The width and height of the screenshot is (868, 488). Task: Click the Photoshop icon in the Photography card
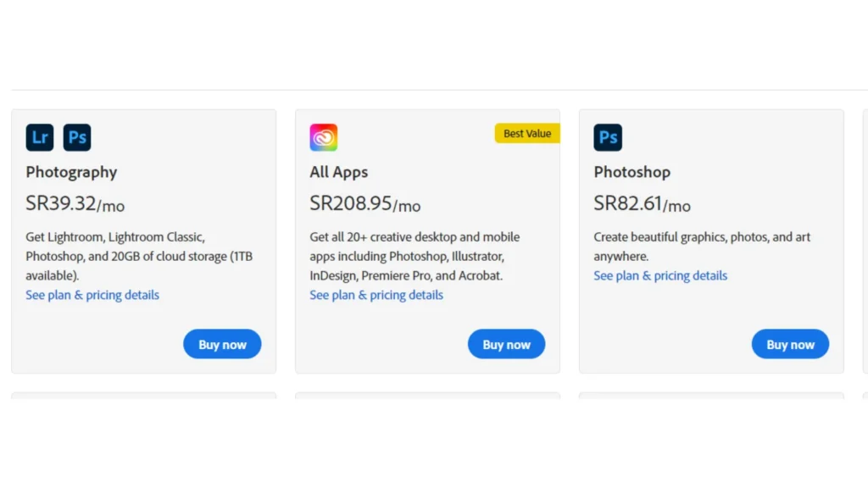pyautogui.click(x=77, y=137)
